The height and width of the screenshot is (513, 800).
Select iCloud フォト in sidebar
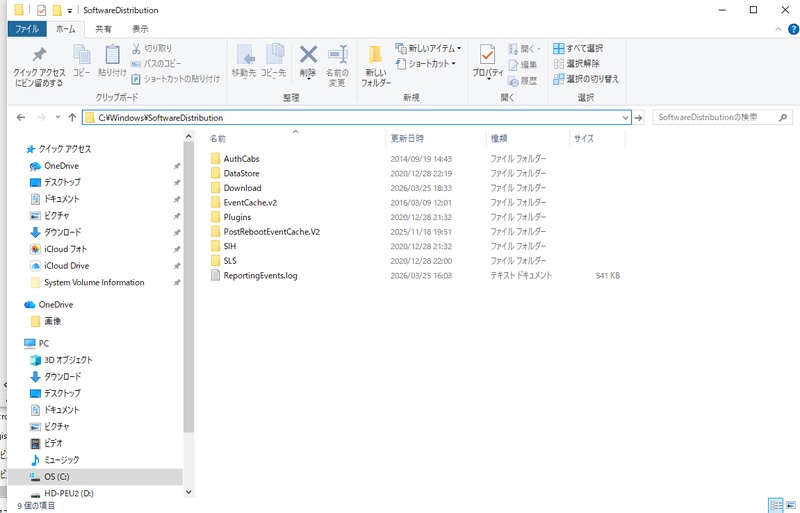coord(65,249)
